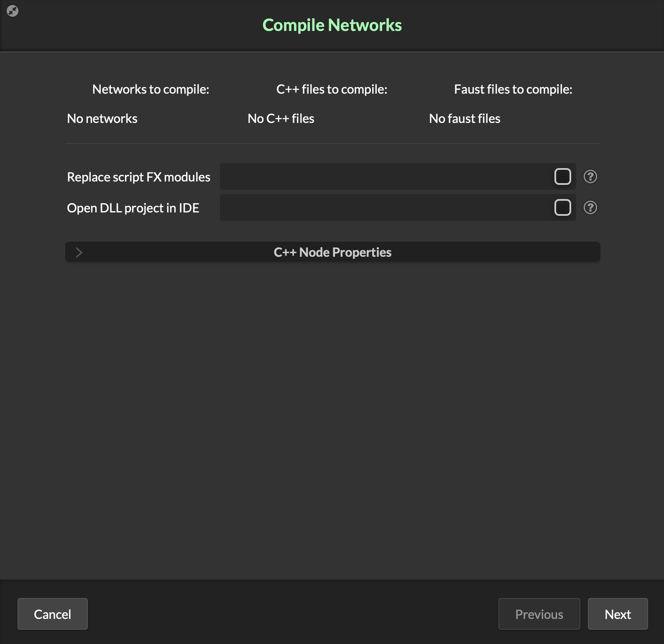
Task: Click the Replace script FX modules label
Action: [138, 177]
